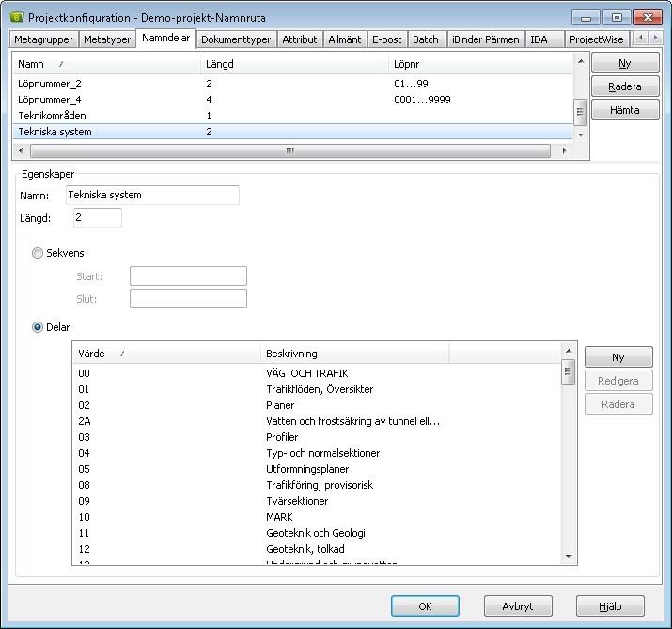This screenshot has height=629, width=672.
Task: Select value 03 Profiler
Action: point(317,437)
